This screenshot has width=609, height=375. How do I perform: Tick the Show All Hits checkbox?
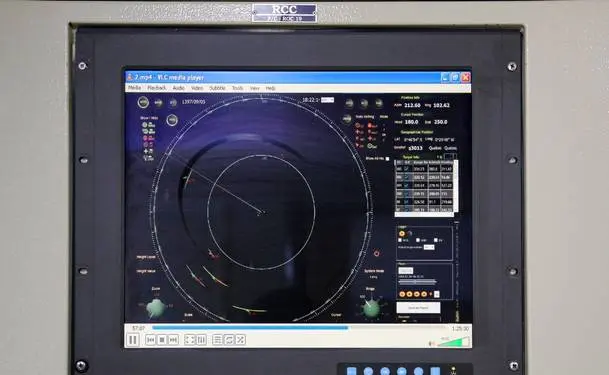(x=387, y=159)
